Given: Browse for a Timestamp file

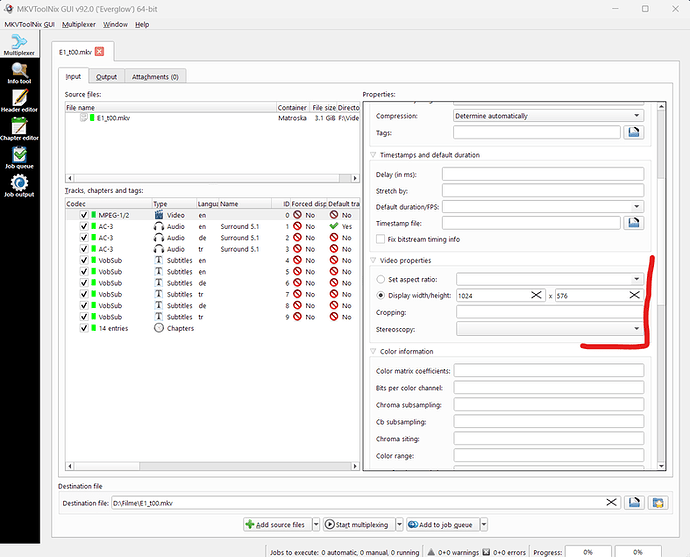Looking at the screenshot, I should click(x=634, y=223).
